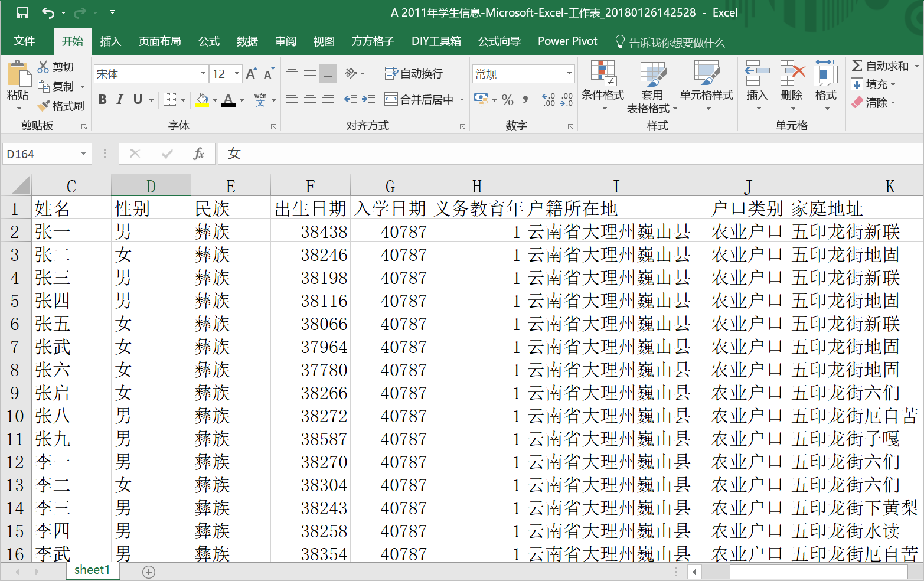Select row 10 header
This screenshot has height=581, width=924.
pos(15,416)
